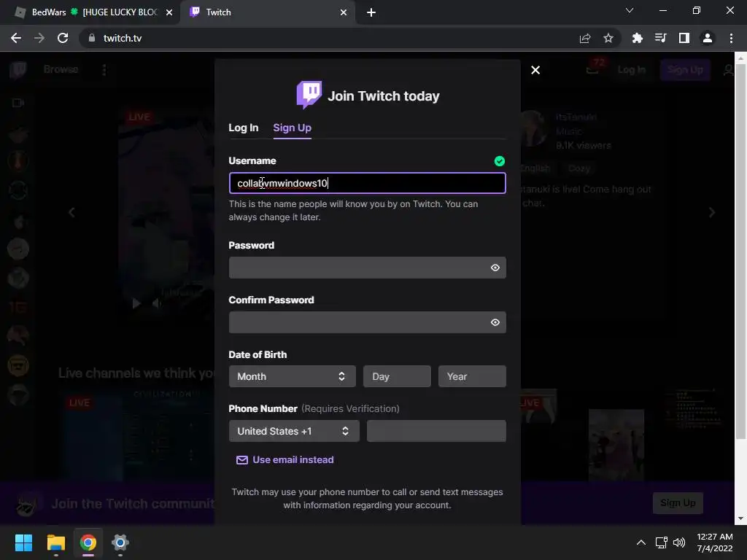This screenshot has width=747, height=560.
Task: Open the media control toolbar icon
Action: tap(661, 38)
